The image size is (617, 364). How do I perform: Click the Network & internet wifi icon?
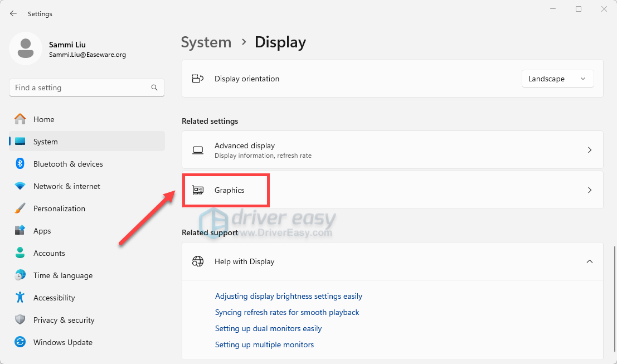coord(20,186)
